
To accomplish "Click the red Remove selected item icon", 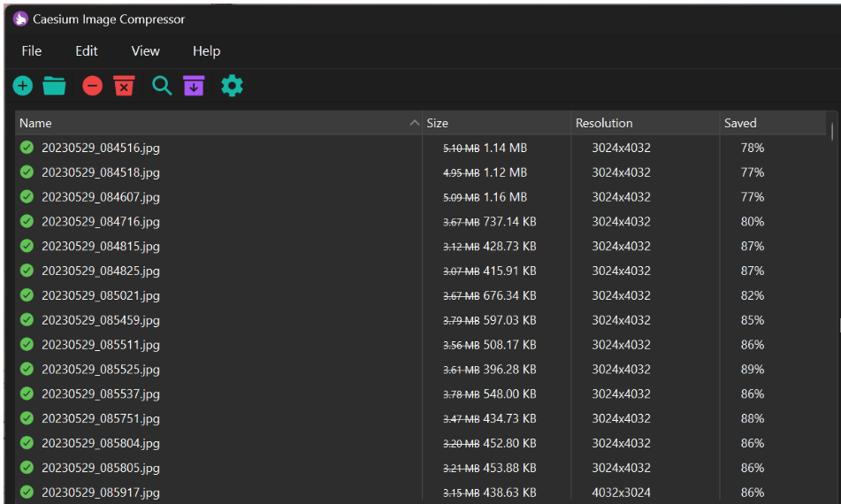I will (93, 86).
